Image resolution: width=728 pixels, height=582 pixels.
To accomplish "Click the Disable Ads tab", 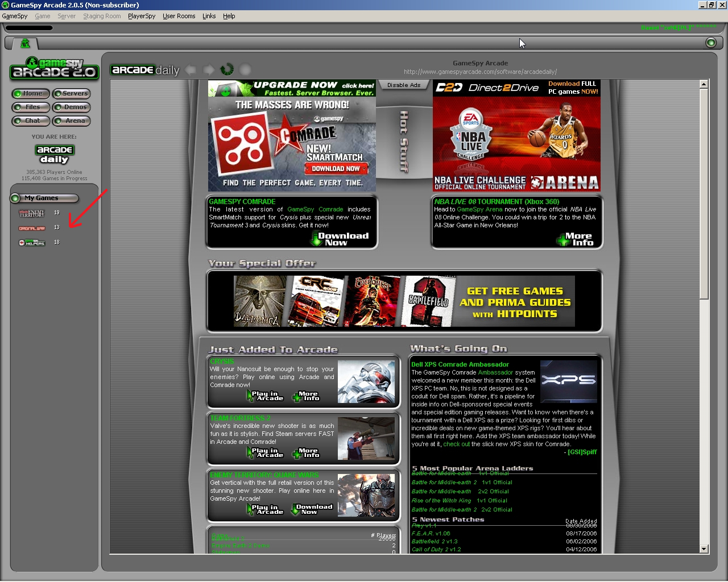I will (404, 85).
